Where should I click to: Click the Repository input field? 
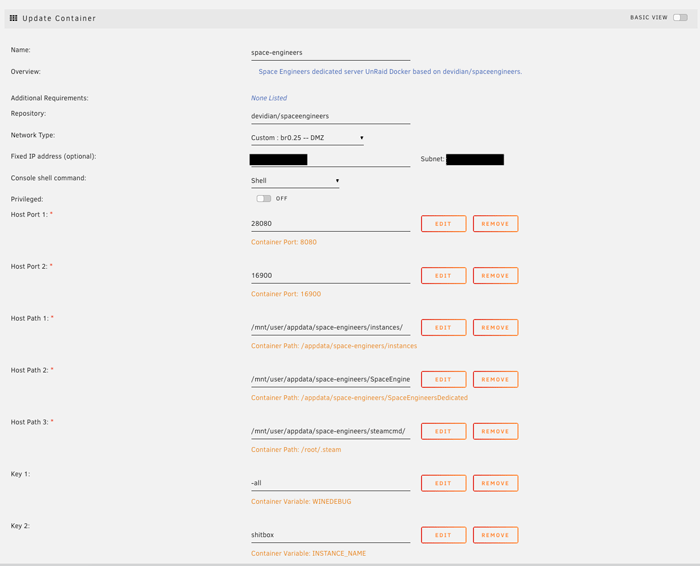330,116
